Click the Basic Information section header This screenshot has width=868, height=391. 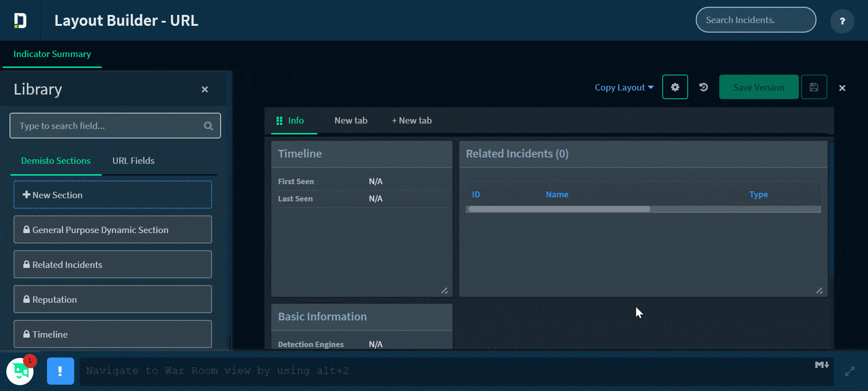click(x=362, y=317)
